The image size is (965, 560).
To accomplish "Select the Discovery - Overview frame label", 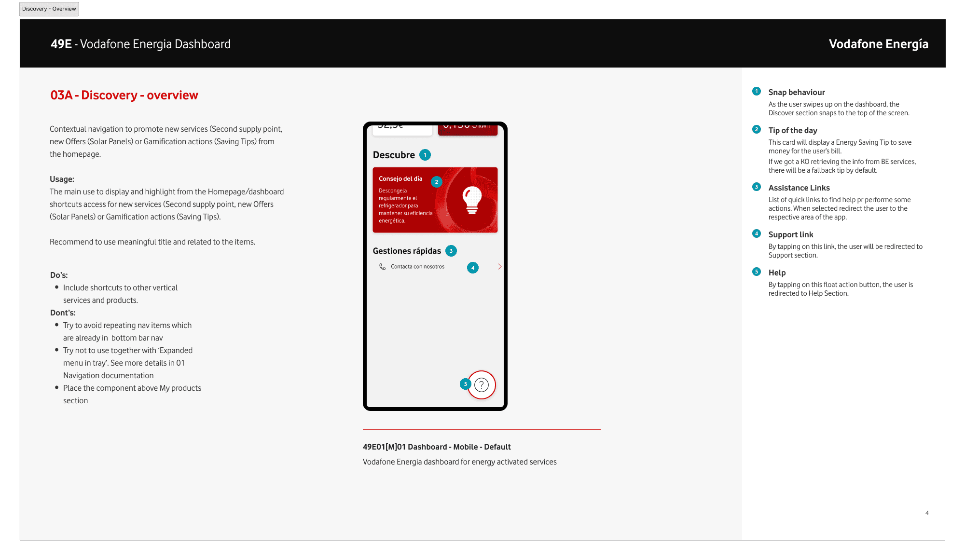I will [x=49, y=9].
